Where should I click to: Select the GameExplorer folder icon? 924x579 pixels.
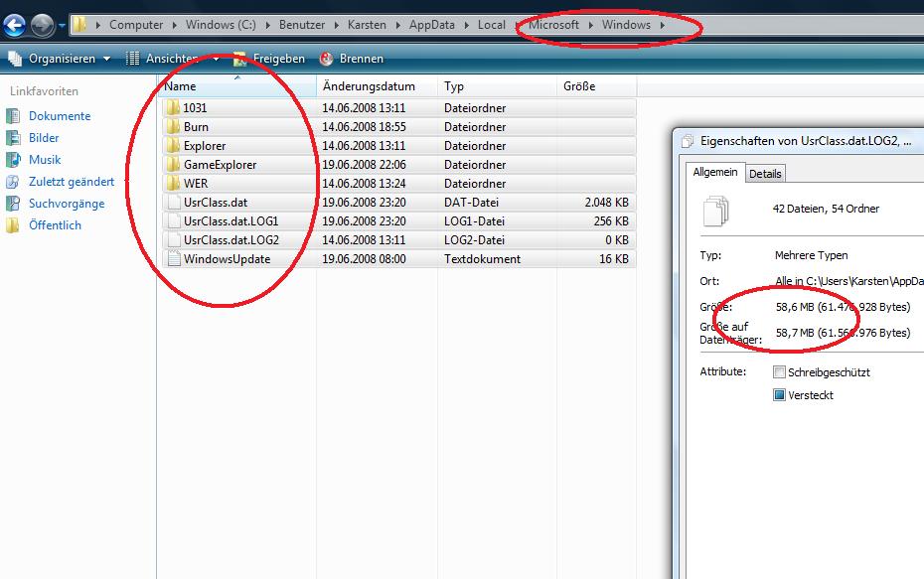coord(173,164)
